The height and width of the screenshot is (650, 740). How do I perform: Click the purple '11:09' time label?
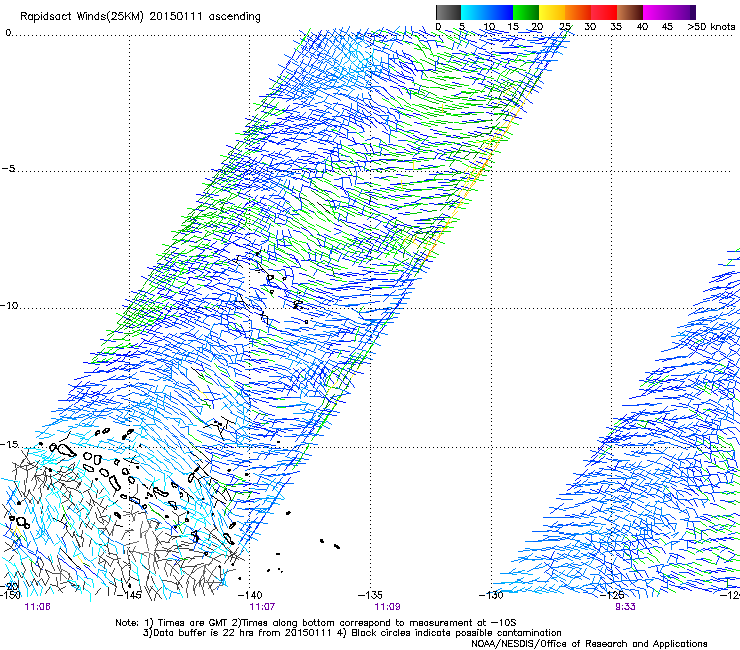tap(387, 607)
